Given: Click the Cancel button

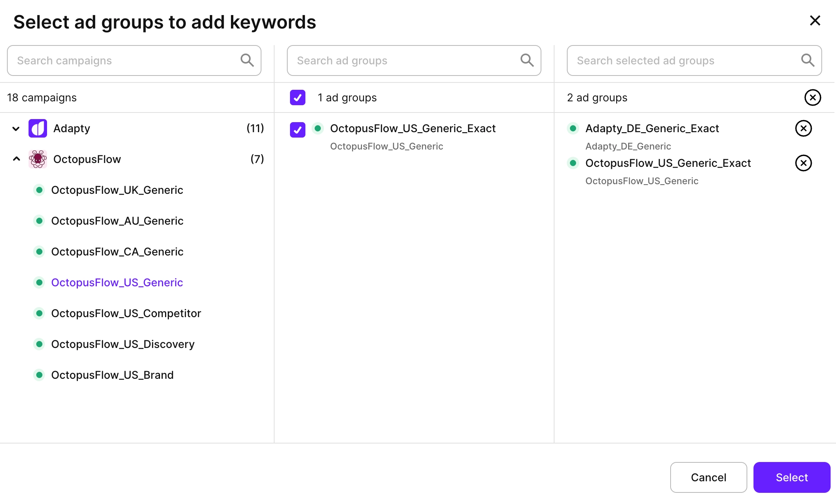Looking at the screenshot, I should (708, 477).
